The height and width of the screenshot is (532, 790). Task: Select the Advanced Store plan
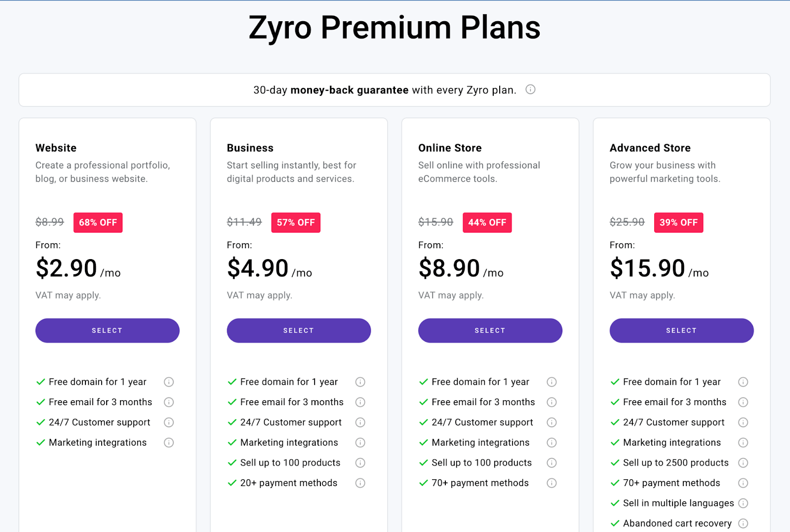pyautogui.click(x=681, y=330)
